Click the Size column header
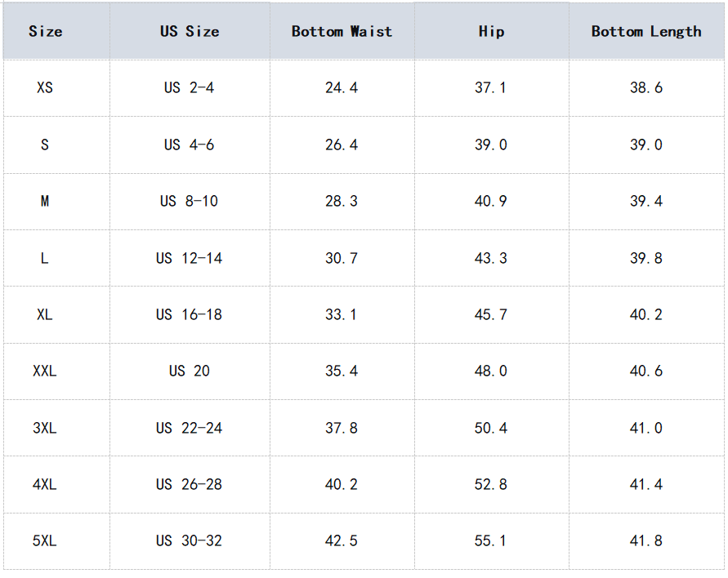Viewport: 728px width, 578px height. (45, 32)
